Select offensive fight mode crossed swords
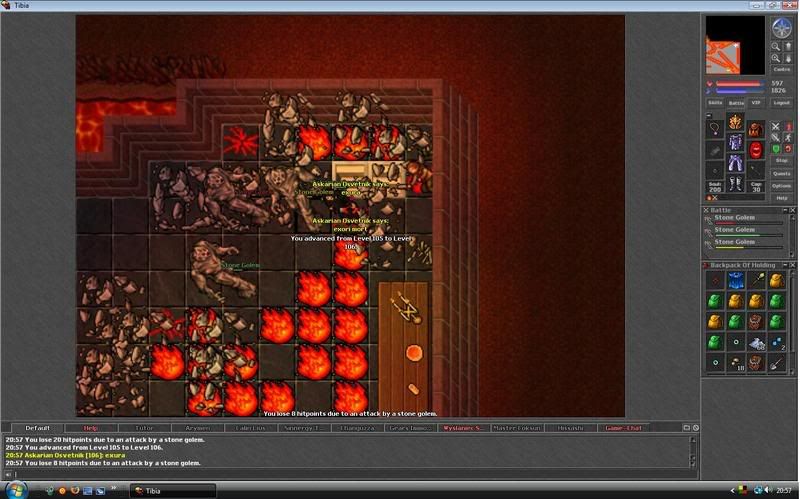 [776, 126]
